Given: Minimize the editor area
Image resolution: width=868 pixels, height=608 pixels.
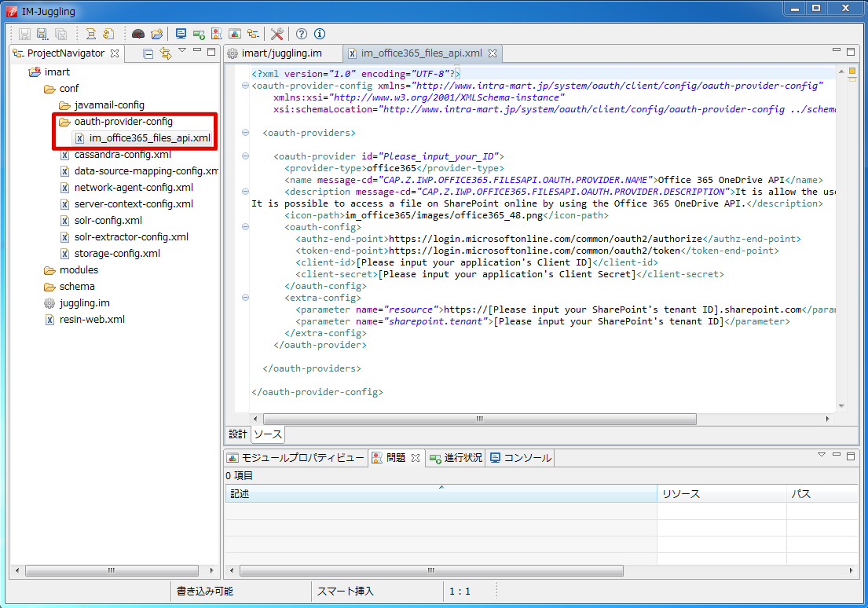Looking at the screenshot, I should click(x=837, y=50).
